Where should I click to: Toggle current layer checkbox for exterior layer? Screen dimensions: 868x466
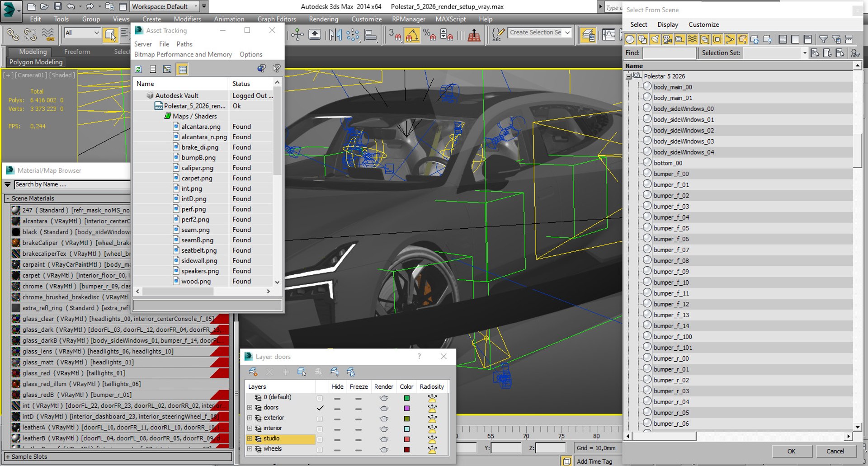[320, 419]
